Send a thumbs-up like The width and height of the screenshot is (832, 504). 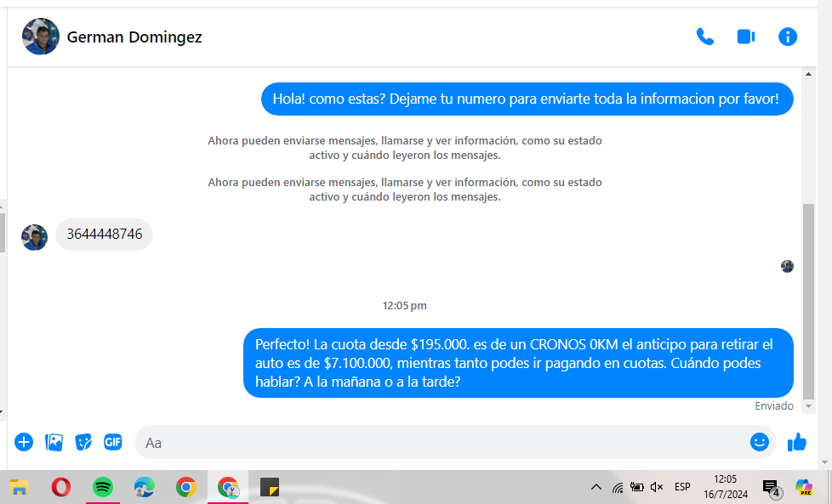click(797, 442)
